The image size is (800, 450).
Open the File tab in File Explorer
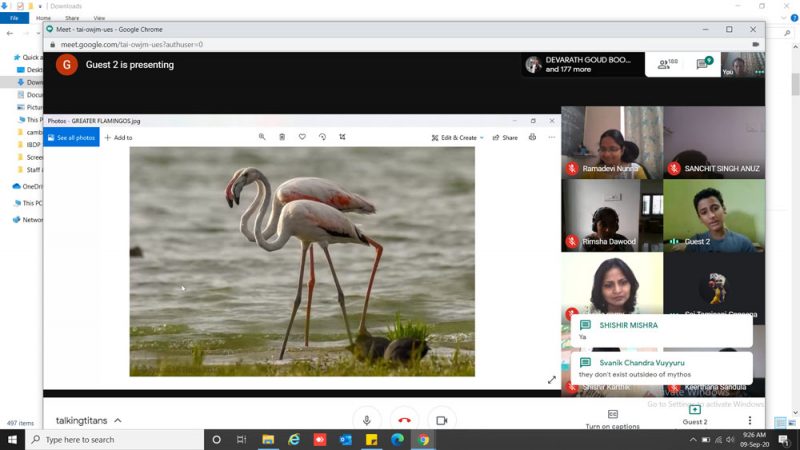14,18
